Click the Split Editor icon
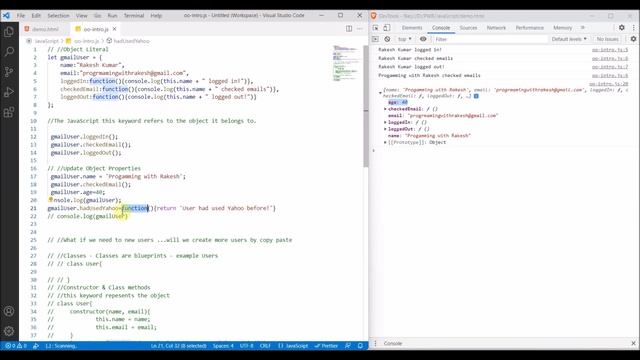Screen dimensions: 640x360 349,29
